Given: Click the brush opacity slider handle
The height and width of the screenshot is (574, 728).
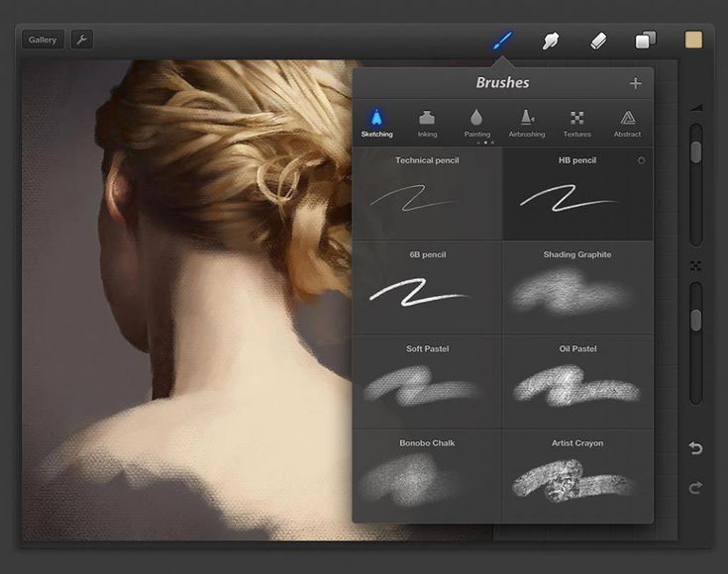Looking at the screenshot, I should coord(695,321).
